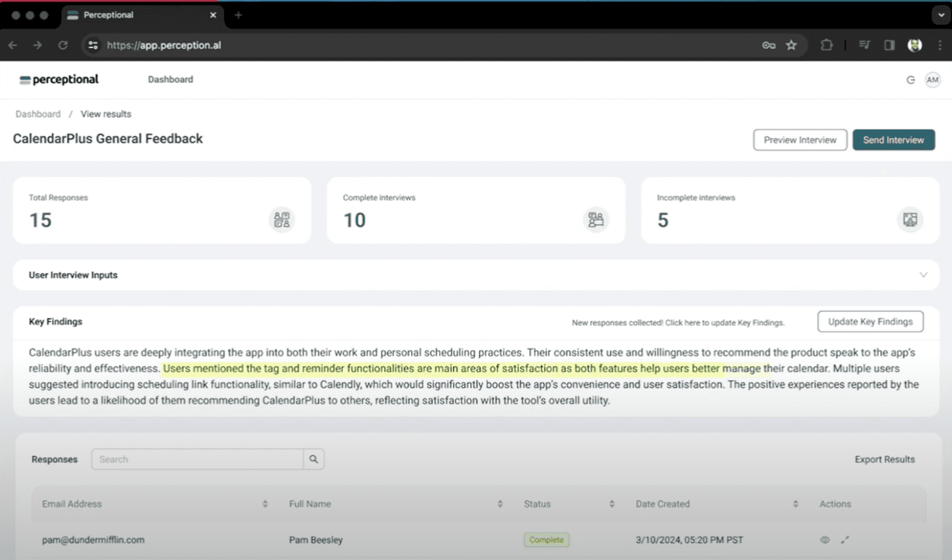Click the Incomplete interviews value 5
This screenshot has width=952, height=560.
(663, 220)
